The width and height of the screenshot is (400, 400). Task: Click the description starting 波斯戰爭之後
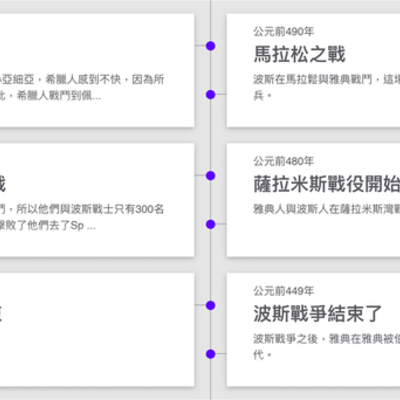point(327,347)
